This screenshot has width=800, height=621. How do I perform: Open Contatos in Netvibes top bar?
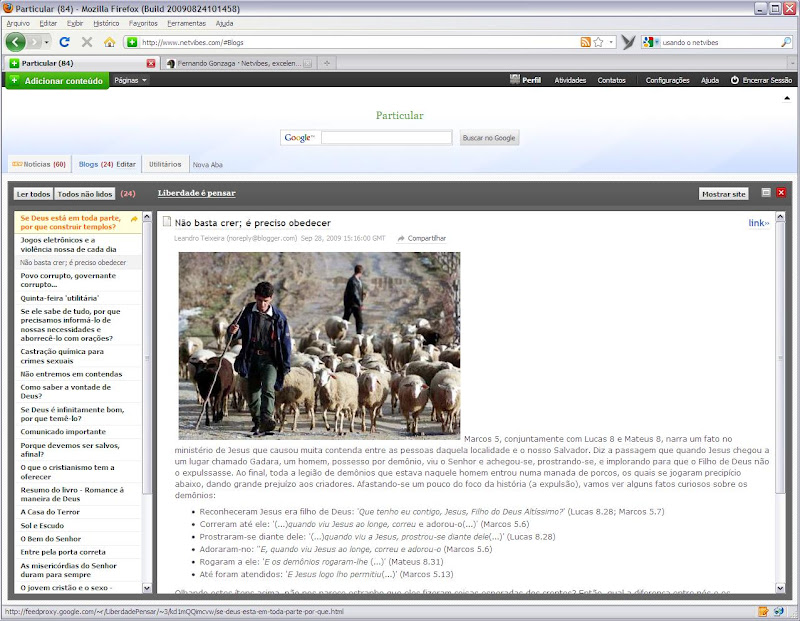[611, 80]
